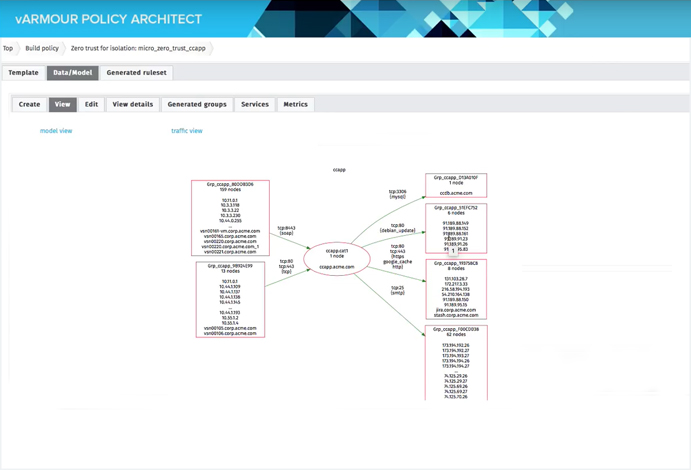The image size is (691, 470).
Task: Select the 6 nodes group box
Action: 456,229
